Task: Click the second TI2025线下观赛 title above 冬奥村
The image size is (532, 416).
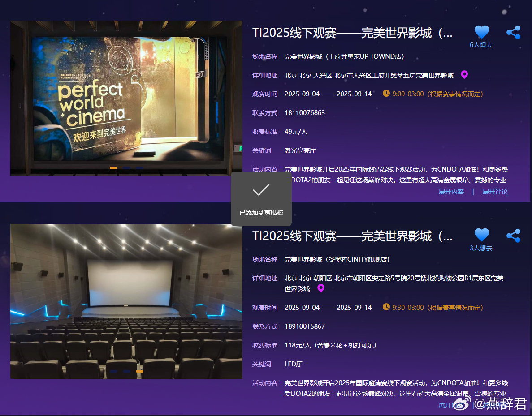Action: [x=352, y=236]
